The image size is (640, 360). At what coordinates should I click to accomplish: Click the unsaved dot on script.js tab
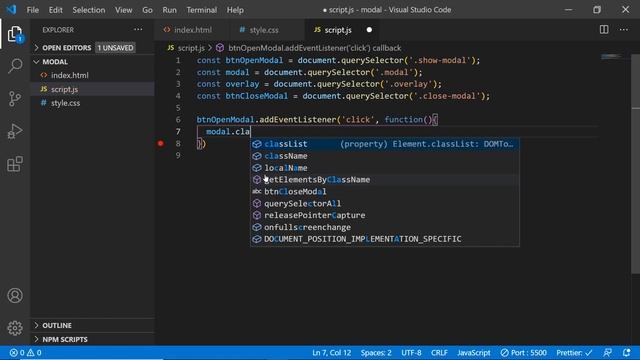(369, 30)
